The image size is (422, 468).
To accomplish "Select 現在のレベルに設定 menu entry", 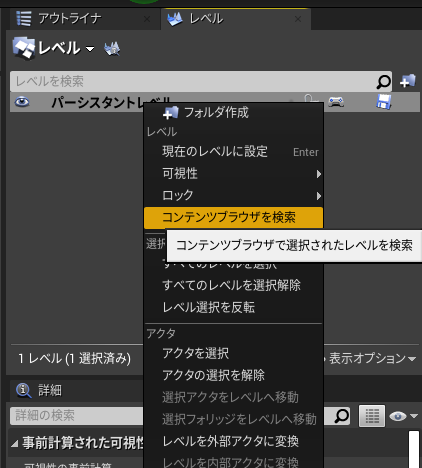I will click(233, 152).
